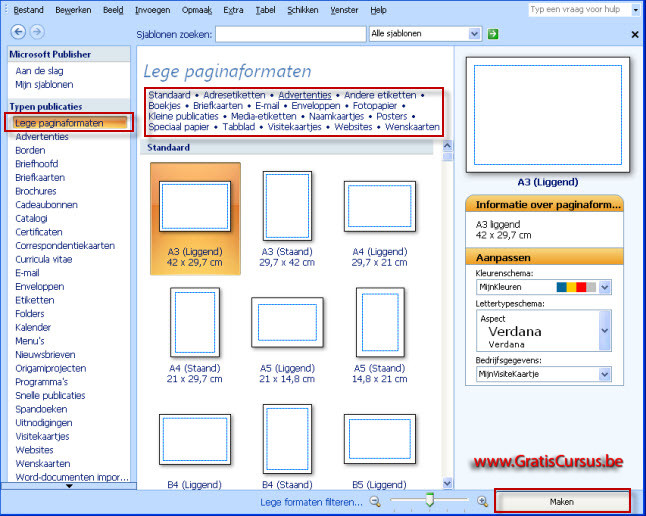
Task: Click the scrollbar down arrow in template list
Action: coord(447,483)
